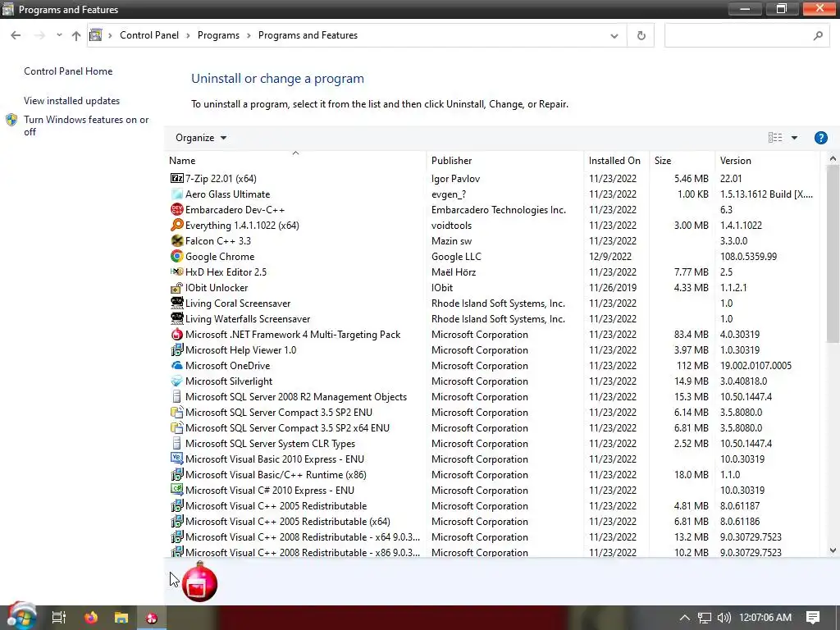Viewport: 840px width, 630px height.
Task: Click the .NET Framework 4 Multi-Targeting icon
Action: click(177, 335)
